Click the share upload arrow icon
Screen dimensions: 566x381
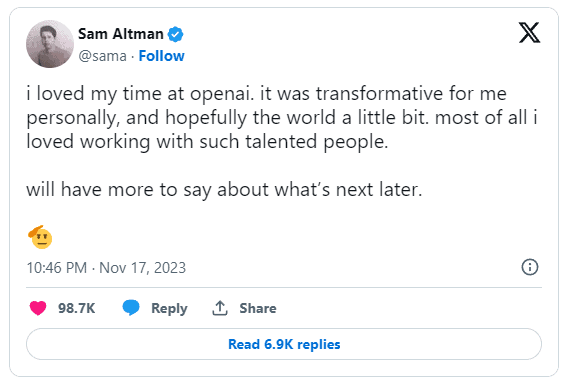pos(219,308)
